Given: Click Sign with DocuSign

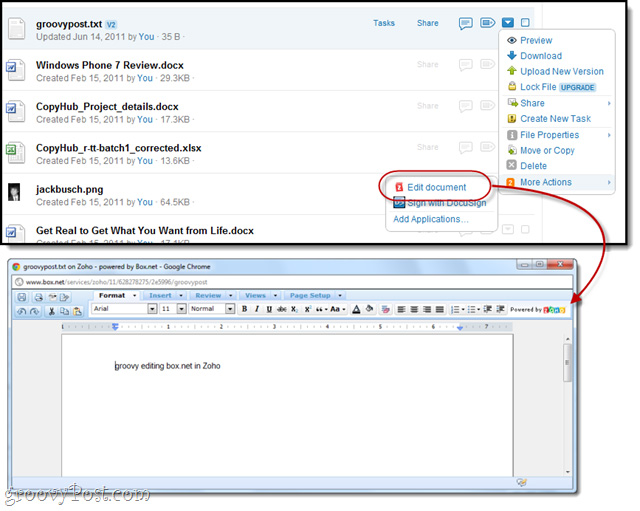Looking at the screenshot, I should coord(440,203).
